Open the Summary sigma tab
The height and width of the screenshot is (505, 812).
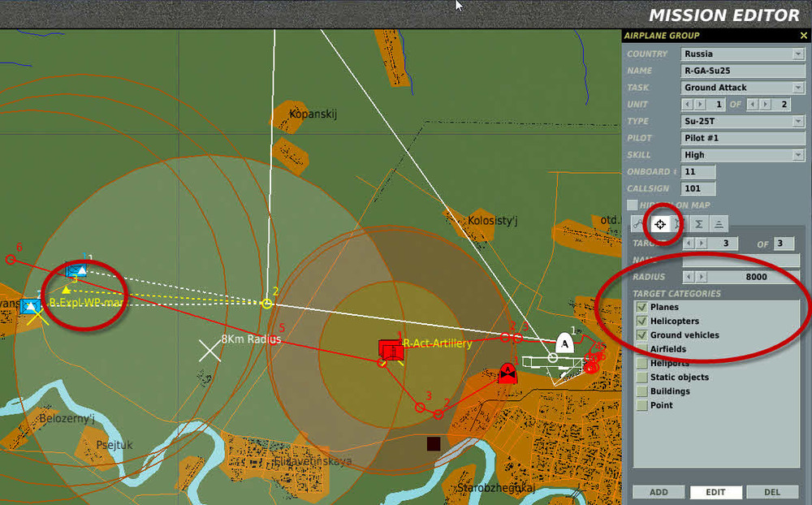pyautogui.click(x=698, y=224)
